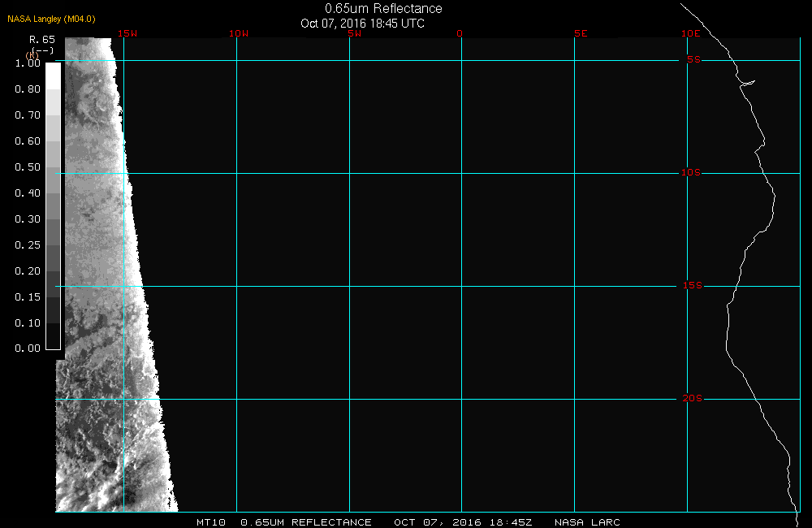
Task: Select the 15W longitude label
Action: click(x=126, y=33)
